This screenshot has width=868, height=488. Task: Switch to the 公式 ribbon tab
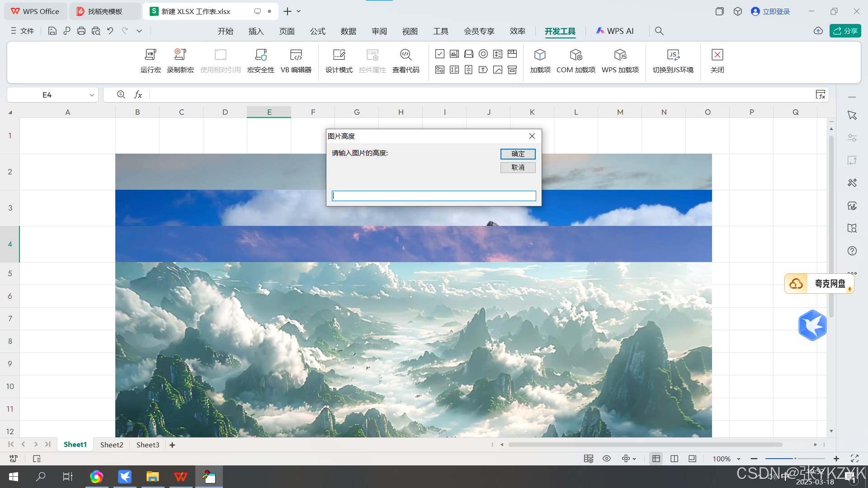click(317, 31)
